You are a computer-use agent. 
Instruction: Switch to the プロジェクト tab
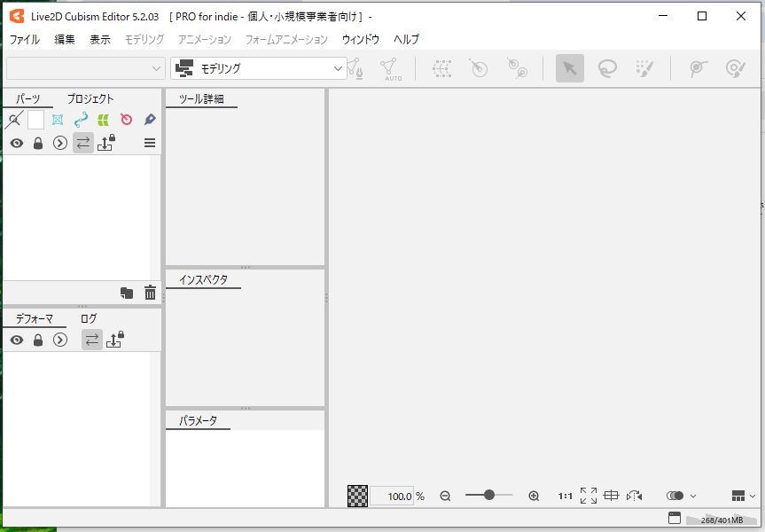click(90, 98)
